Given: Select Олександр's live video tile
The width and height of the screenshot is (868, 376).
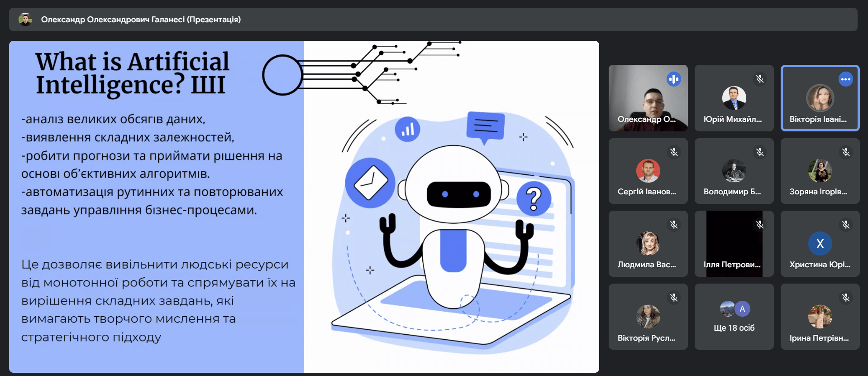Looking at the screenshot, I should click(648, 98).
